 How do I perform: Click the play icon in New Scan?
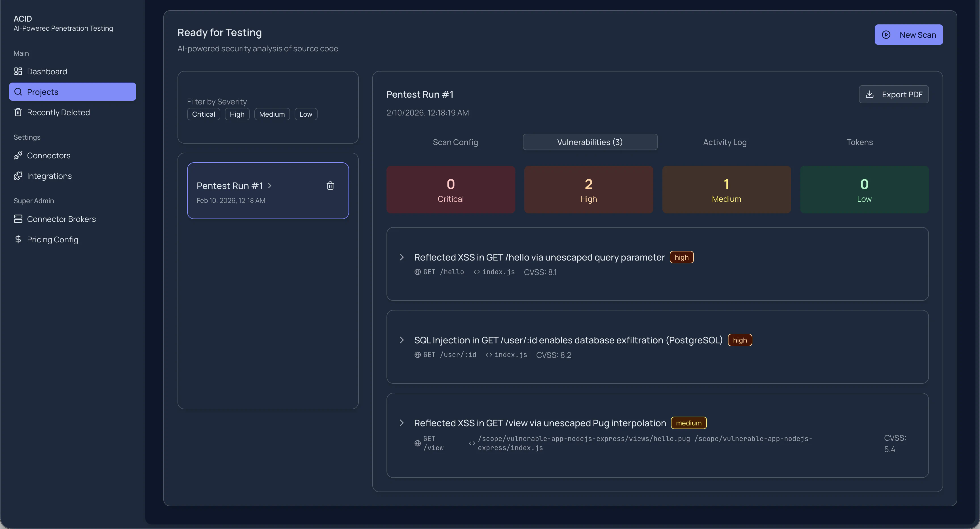(886, 35)
